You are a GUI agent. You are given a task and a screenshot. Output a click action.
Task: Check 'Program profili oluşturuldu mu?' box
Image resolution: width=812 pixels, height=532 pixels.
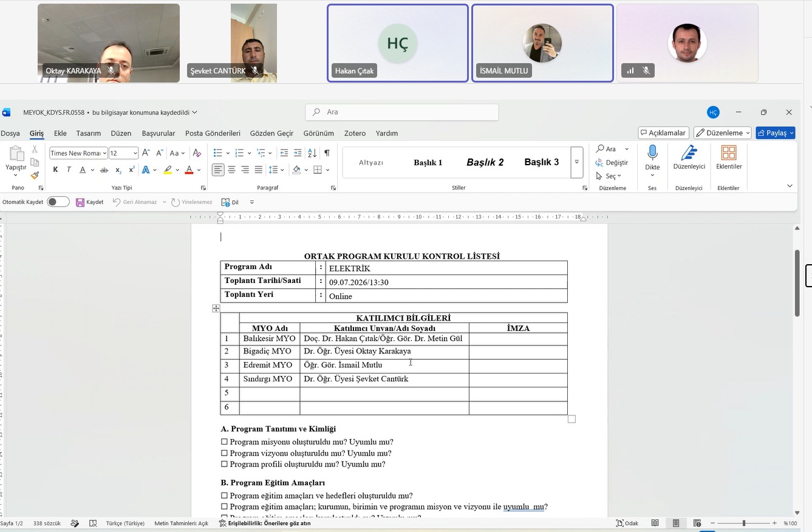[224, 465]
